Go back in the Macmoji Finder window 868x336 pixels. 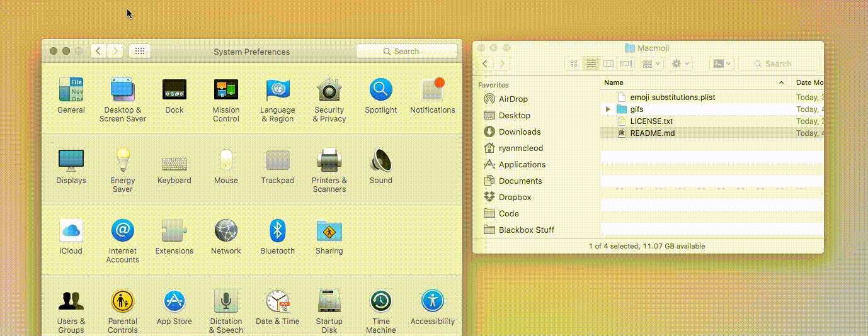pos(485,64)
